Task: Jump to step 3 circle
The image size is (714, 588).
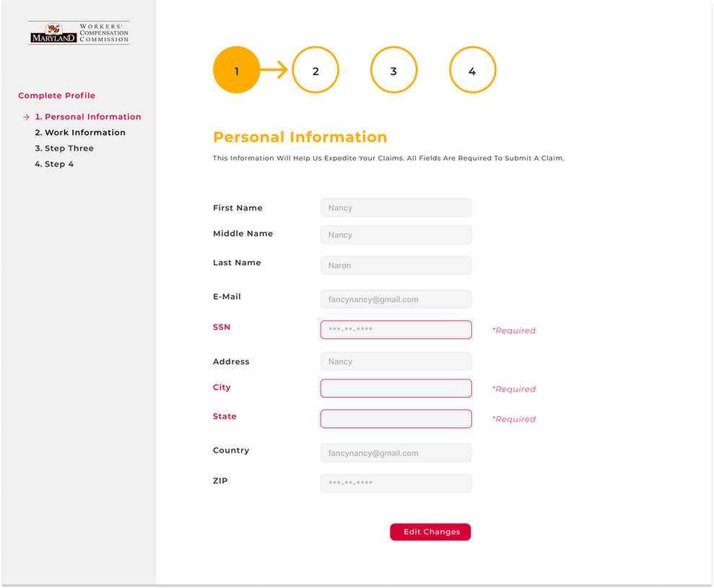Action: (393, 70)
